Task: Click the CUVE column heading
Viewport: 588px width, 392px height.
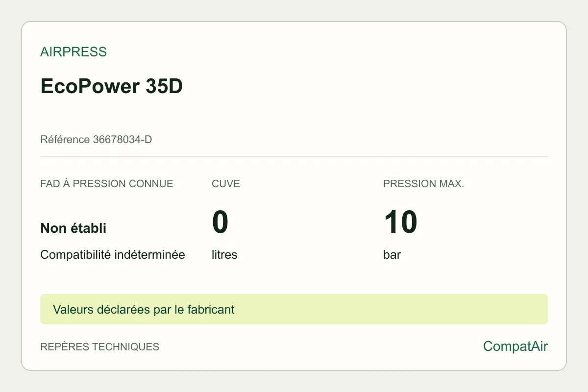Action: point(226,184)
